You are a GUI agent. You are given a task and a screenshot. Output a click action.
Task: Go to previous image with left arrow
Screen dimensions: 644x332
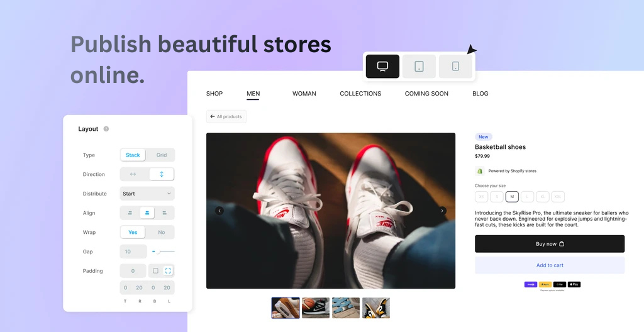coord(219,211)
